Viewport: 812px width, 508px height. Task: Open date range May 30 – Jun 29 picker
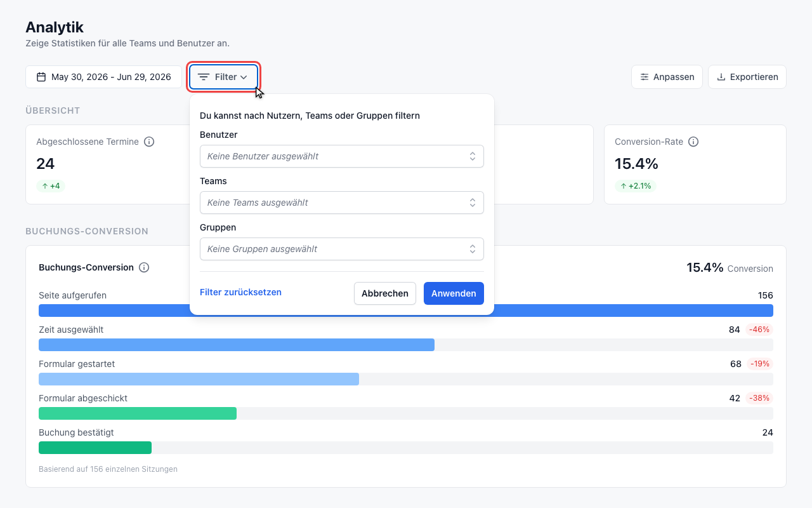click(x=103, y=77)
